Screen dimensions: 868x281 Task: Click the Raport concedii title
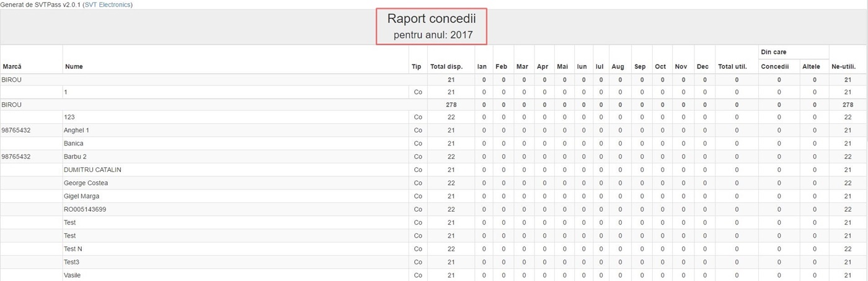tap(432, 19)
